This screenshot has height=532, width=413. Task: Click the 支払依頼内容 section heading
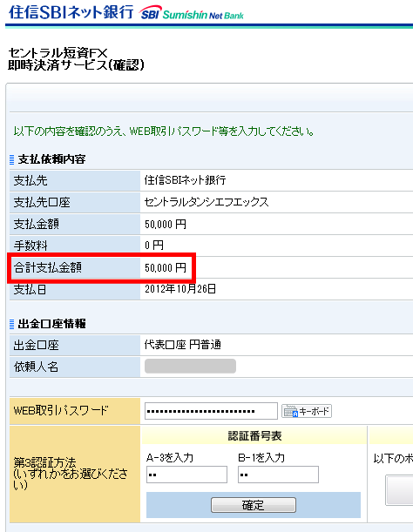click(51, 159)
